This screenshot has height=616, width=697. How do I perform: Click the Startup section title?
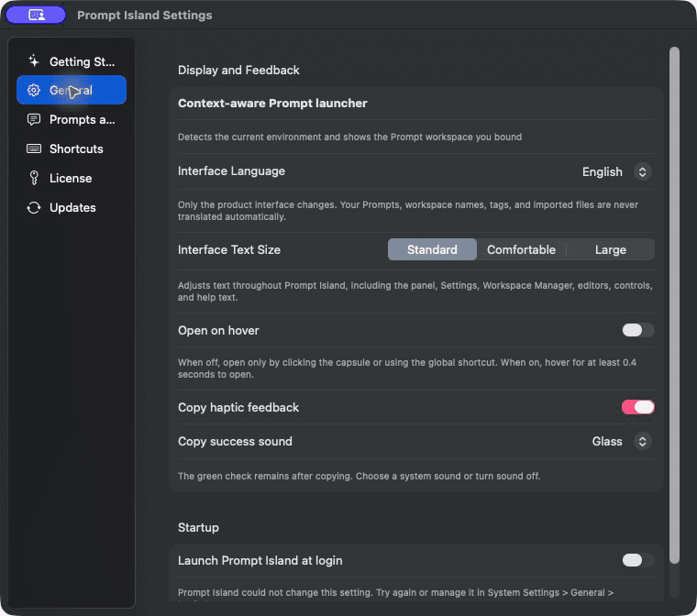pyautogui.click(x=198, y=528)
